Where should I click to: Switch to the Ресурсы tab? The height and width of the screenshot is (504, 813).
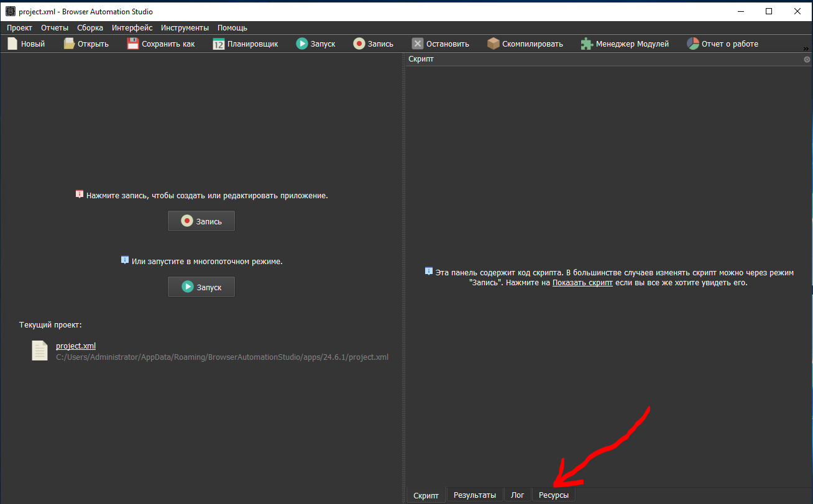pos(554,495)
